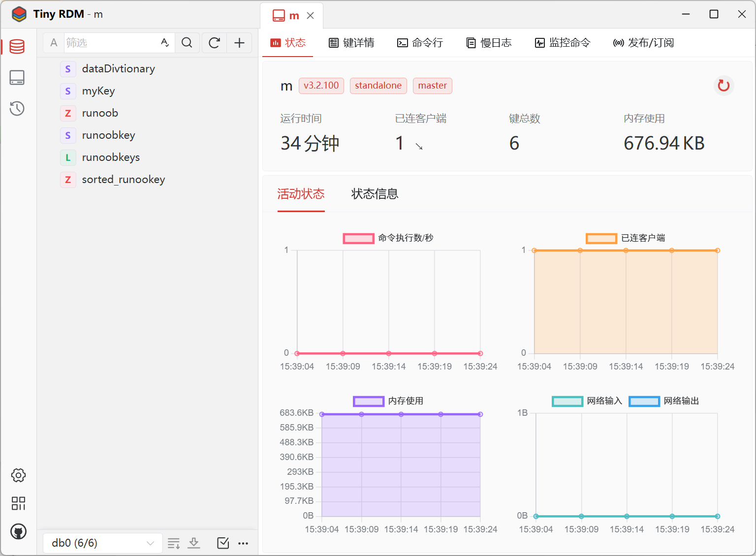The height and width of the screenshot is (556, 756).
Task: Toggle the 网络输出 legend series
Action: pyautogui.click(x=644, y=401)
